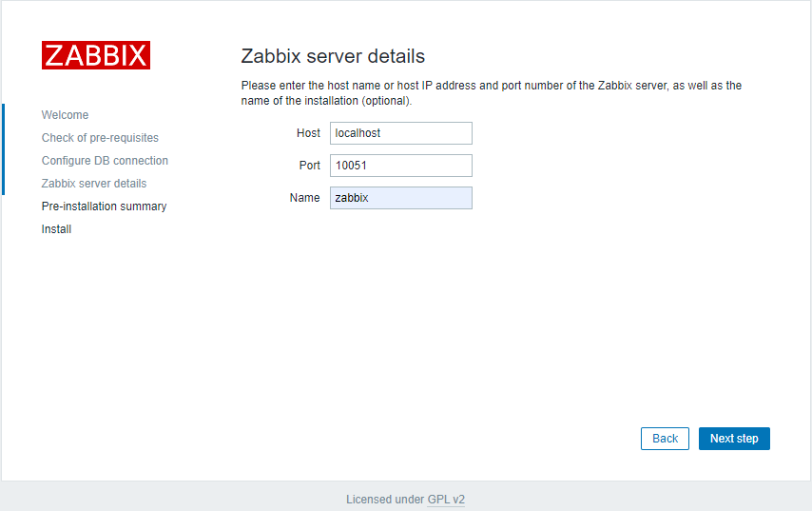Select the Welcome step in sidebar

point(65,115)
